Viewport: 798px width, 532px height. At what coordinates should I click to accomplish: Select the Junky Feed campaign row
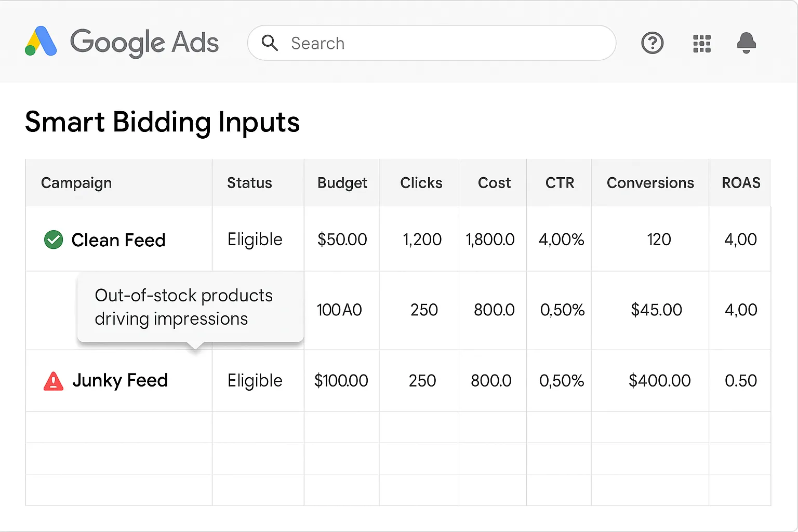120,380
